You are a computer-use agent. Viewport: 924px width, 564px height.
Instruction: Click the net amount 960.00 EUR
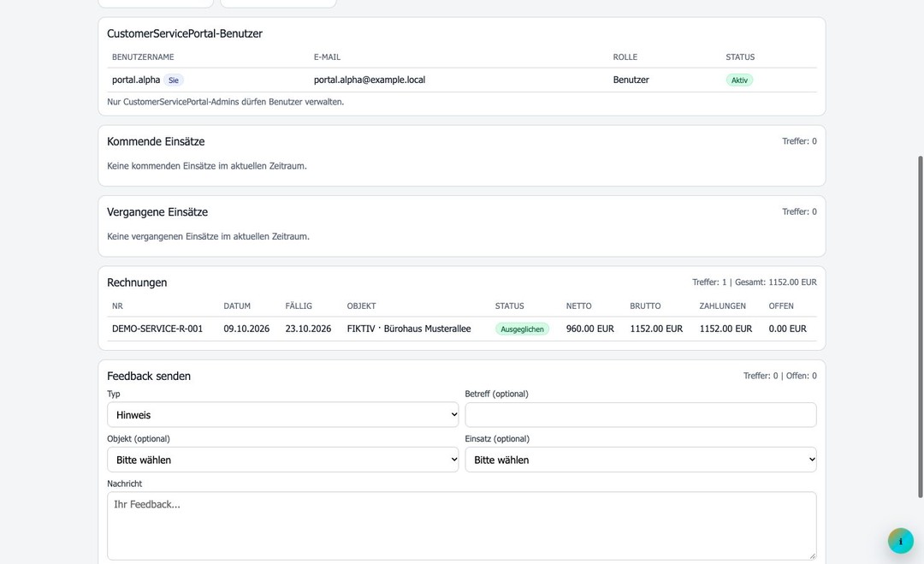(589, 329)
